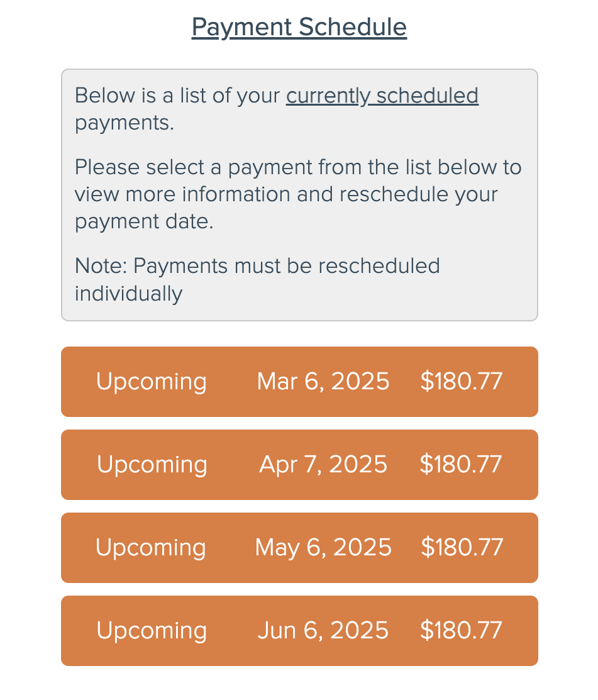
Task: Follow the 'currently scheduled' underlined link
Action: (382, 96)
